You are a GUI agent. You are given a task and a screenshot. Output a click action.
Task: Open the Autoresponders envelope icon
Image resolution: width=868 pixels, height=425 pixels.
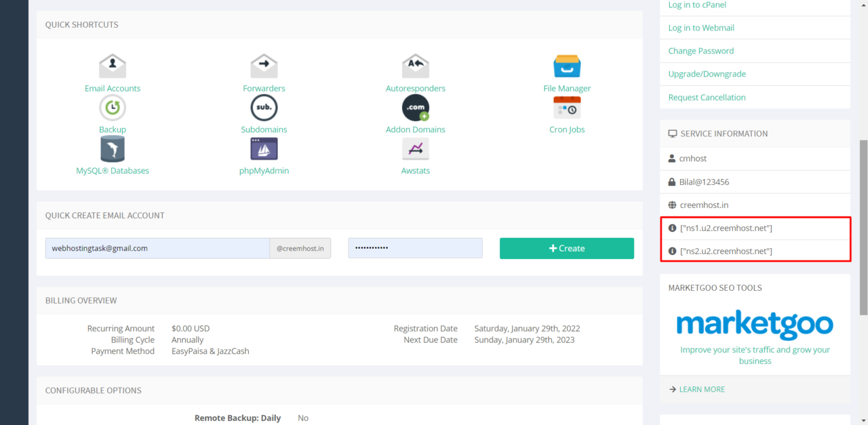tap(416, 66)
